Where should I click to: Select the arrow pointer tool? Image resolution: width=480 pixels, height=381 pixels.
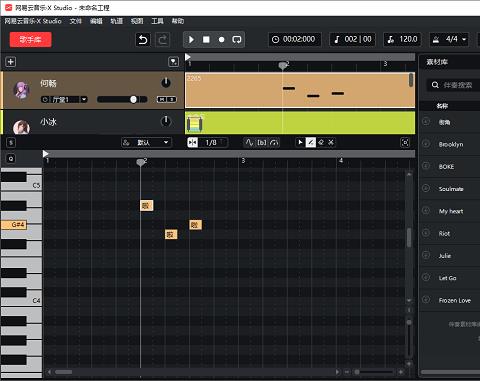(300, 142)
